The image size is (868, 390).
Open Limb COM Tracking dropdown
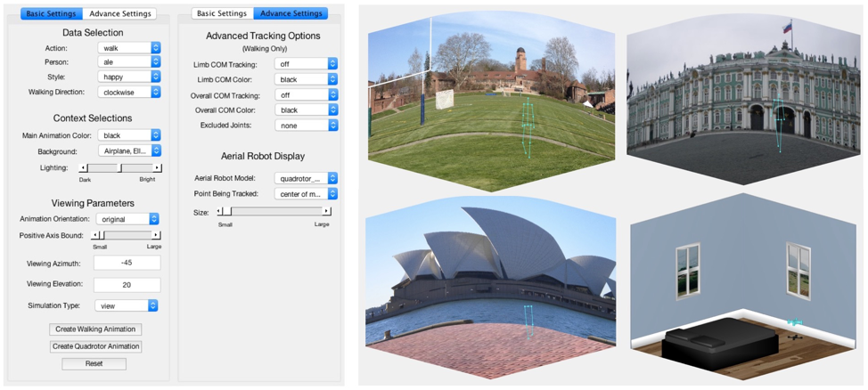click(x=306, y=64)
